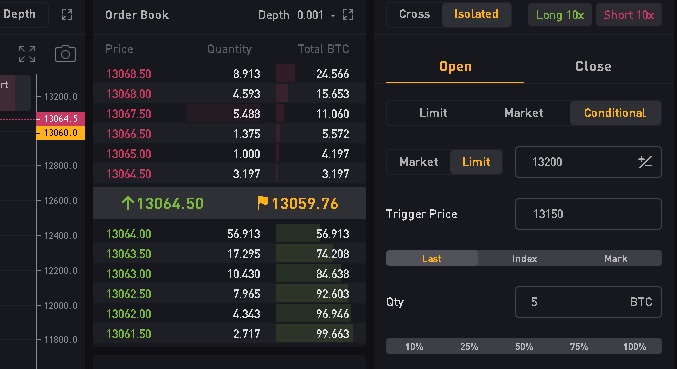Viewport: 677px width, 369px height.
Task: Maximize the Depth panel with the expand icon
Action: pos(67,15)
